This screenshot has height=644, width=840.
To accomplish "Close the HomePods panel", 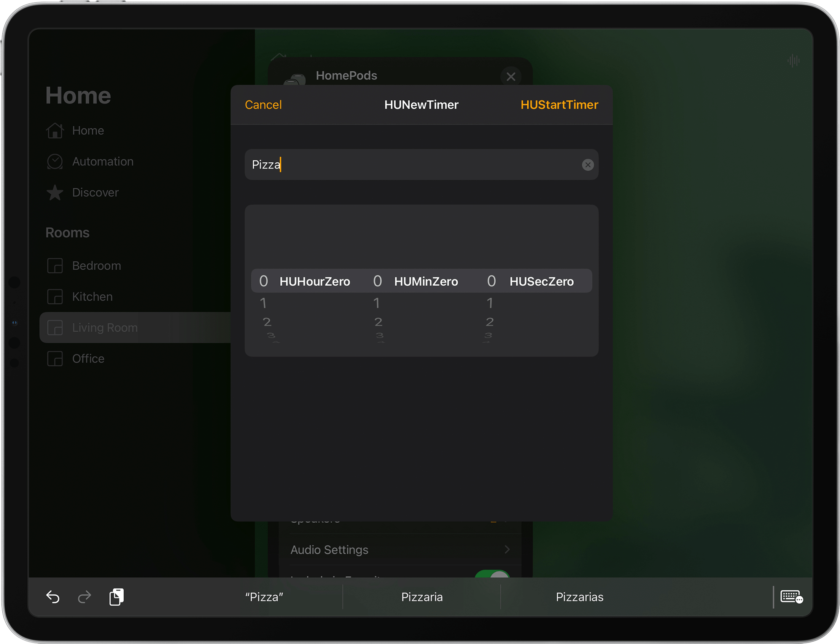I will [510, 77].
